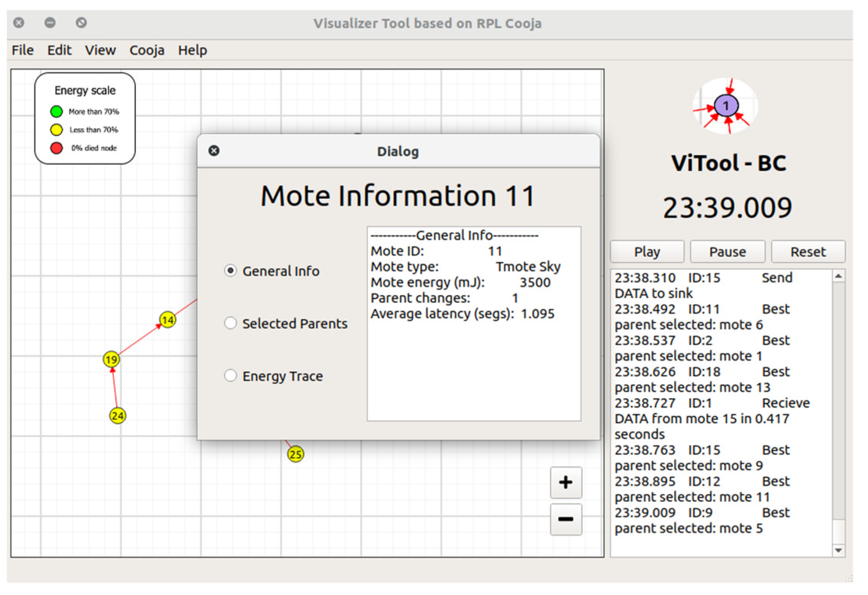Open the File menu
868x595 pixels.
pyautogui.click(x=23, y=50)
